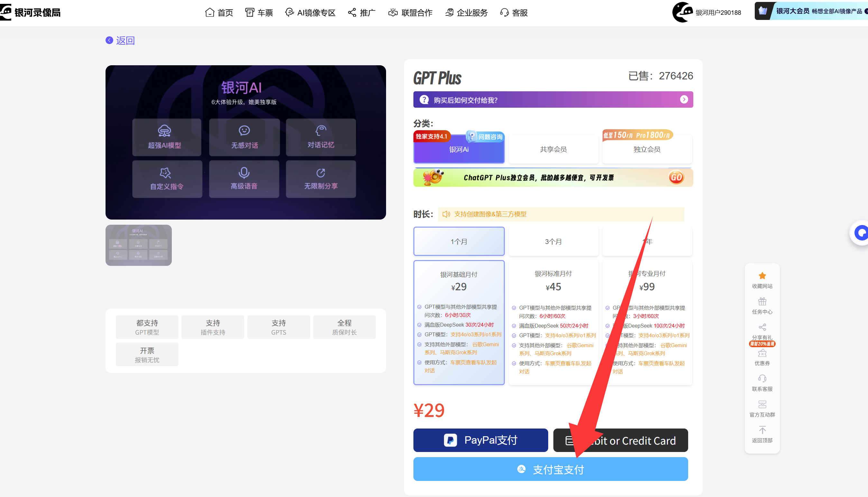The width and height of the screenshot is (868, 497).
Task: Open 车票 in the top navigation
Action: (259, 13)
